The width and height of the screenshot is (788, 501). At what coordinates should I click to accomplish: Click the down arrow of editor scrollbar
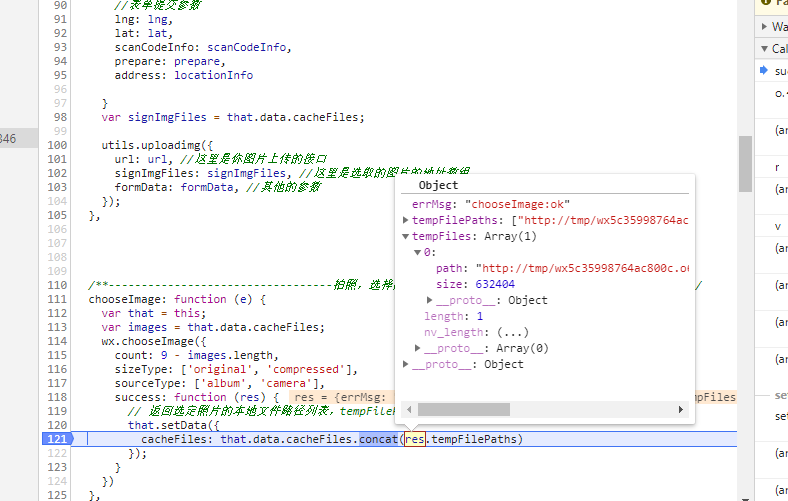coord(746,499)
